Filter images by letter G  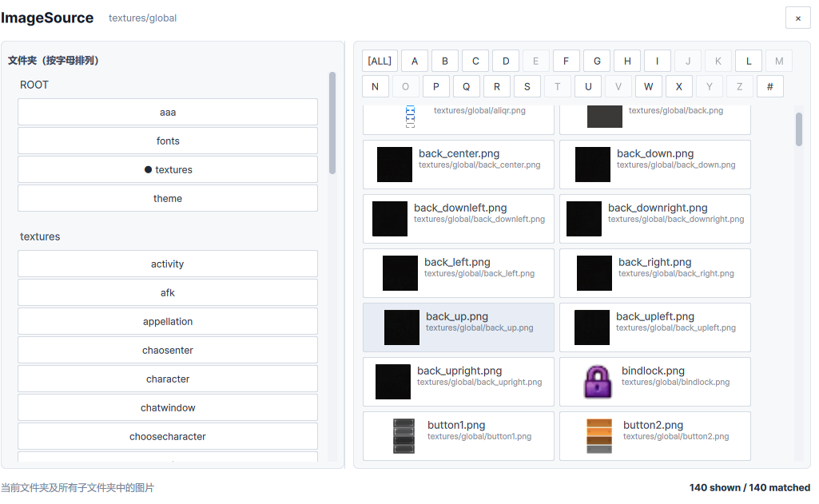(597, 62)
